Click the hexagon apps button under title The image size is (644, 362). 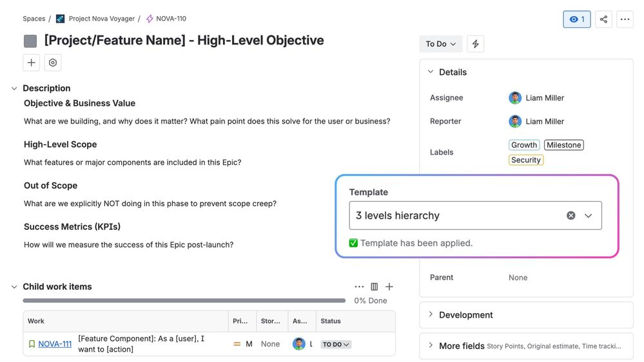tap(53, 62)
